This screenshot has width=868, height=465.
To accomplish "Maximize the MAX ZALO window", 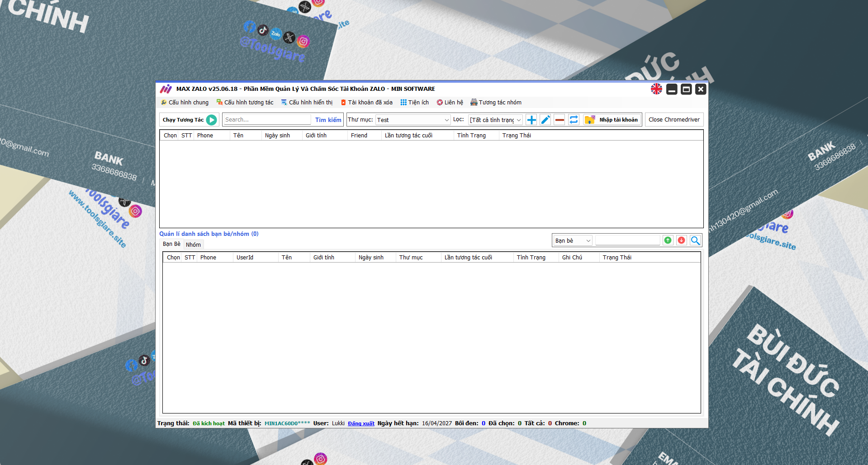I will pyautogui.click(x=686, y=89).
